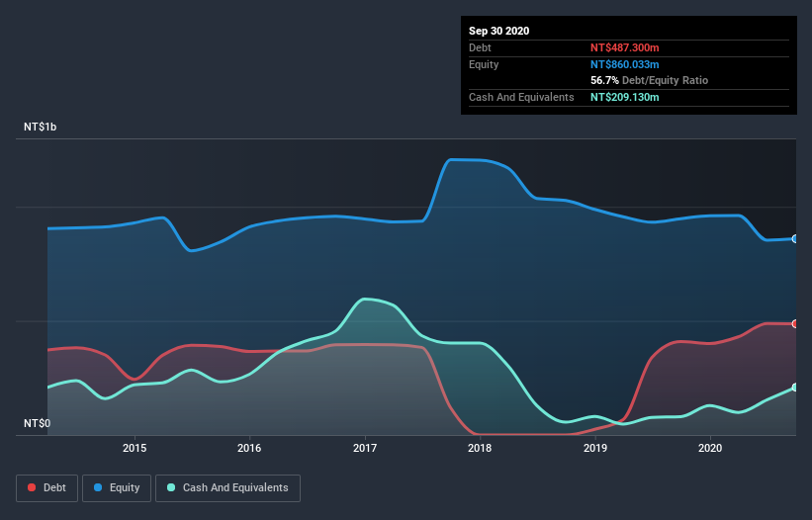
Task: Click the 2019 x-axis label
Action: [x=595, y=448]
